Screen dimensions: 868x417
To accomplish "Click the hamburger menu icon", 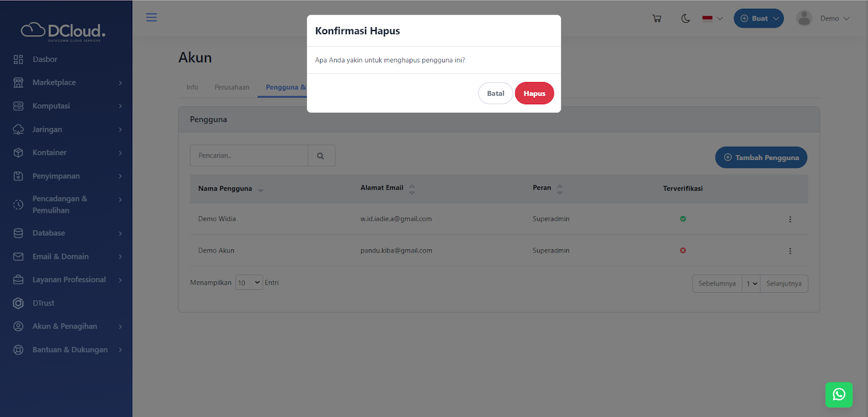I will pos(151,17).
